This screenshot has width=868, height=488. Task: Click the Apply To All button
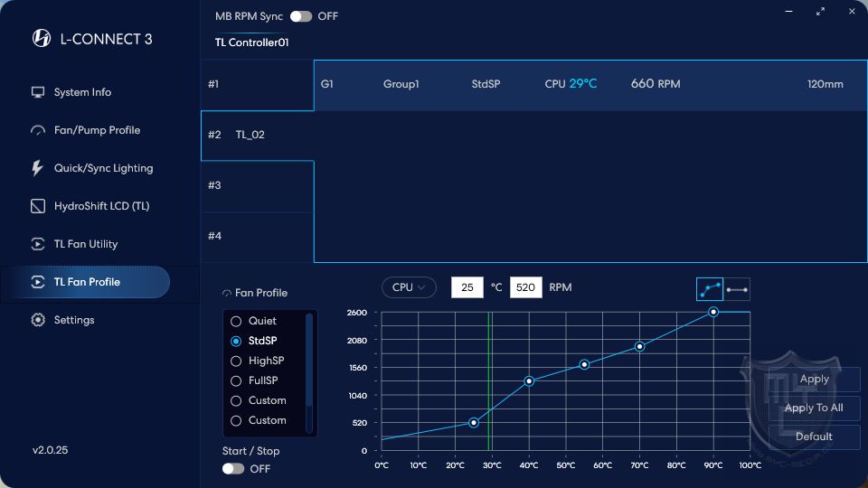pyautogui.click(x=815, y=408)
